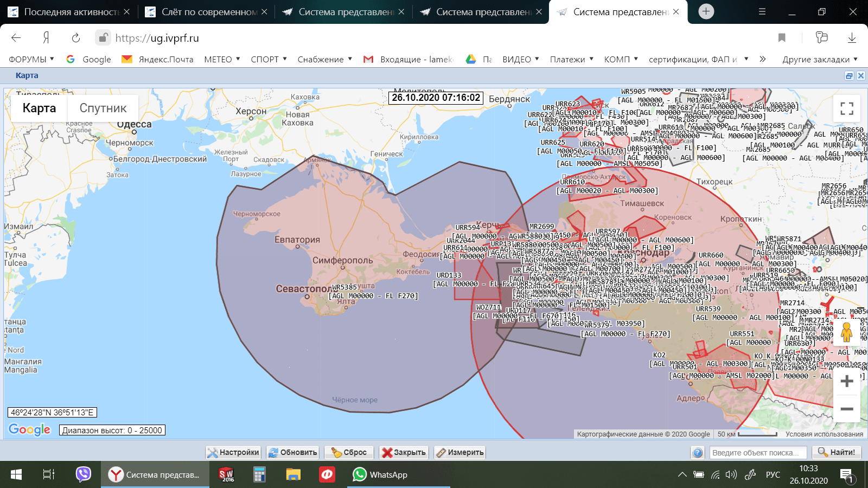Click the browser page reload icon
Image resolution: width=868 pixels, height=488 pixels.
(76, 38)
